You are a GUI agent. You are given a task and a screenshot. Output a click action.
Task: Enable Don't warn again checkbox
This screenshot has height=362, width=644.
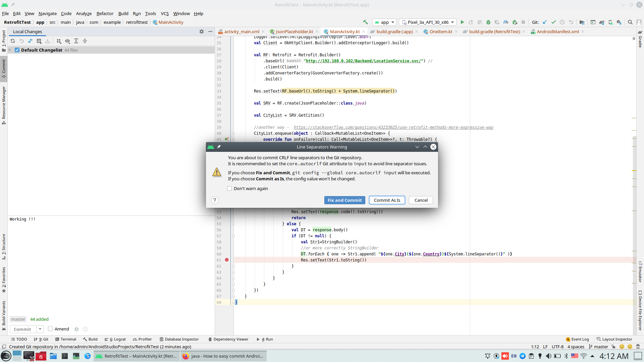(x=229, y=188)
